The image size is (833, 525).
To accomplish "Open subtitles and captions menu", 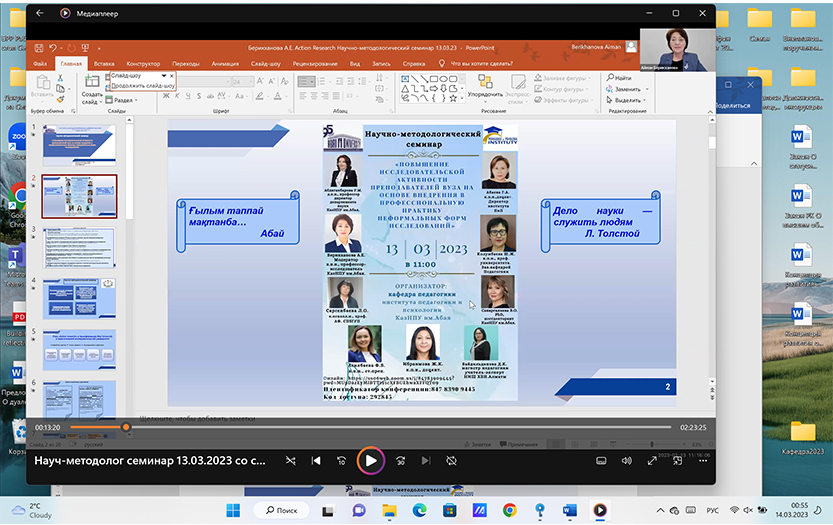I will coord(600,461).
